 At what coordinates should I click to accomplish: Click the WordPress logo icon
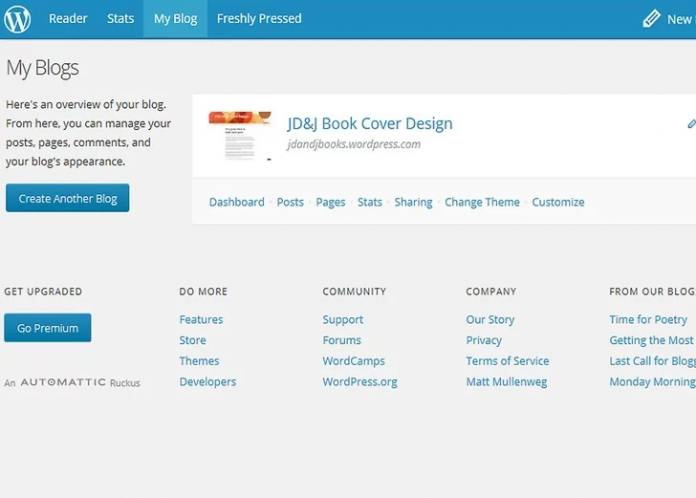click(x=18, y=18)
